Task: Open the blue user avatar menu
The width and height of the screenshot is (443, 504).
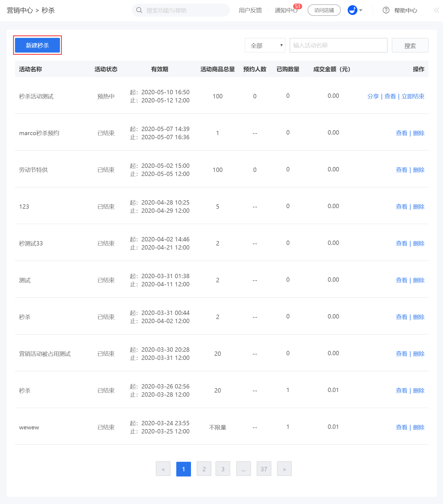Action: click(352, 10)
